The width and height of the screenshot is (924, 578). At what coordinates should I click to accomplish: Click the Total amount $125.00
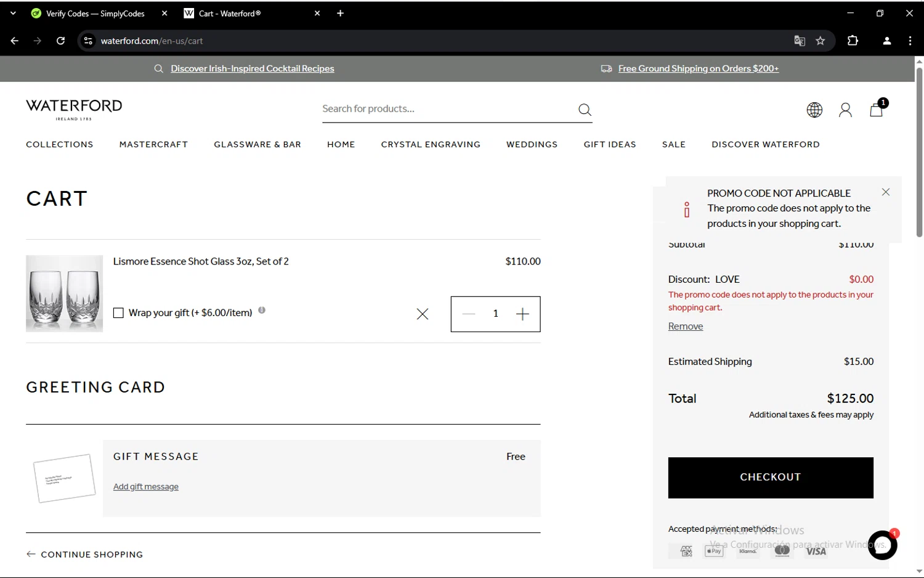[850, 399]
